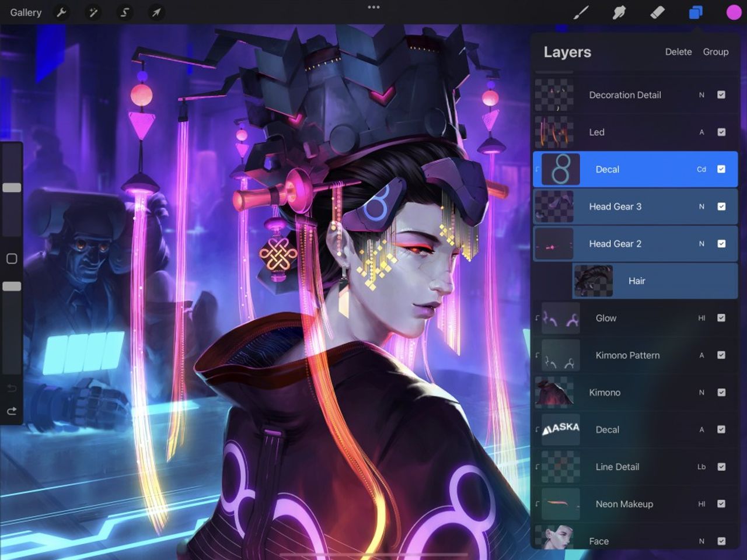Toggle visibility of the Head Gear 3 layer
This screenshot has height=560, width=747.
[721, 206]
